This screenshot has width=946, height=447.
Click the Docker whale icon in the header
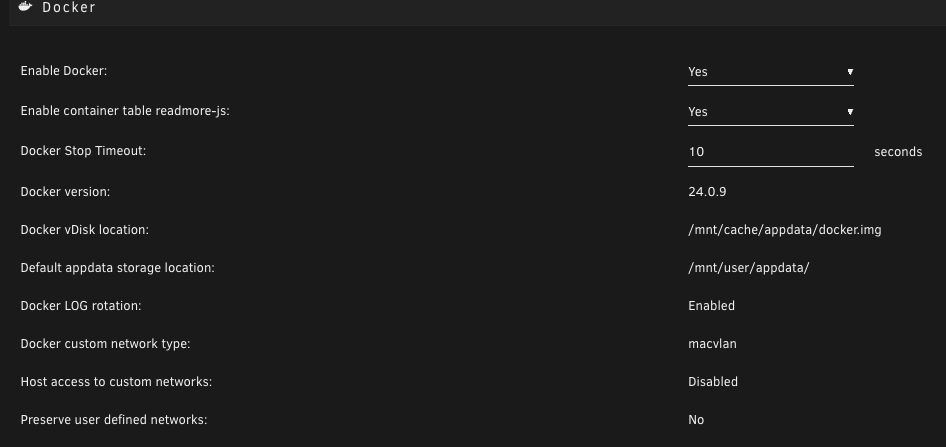tap(25, 7)
